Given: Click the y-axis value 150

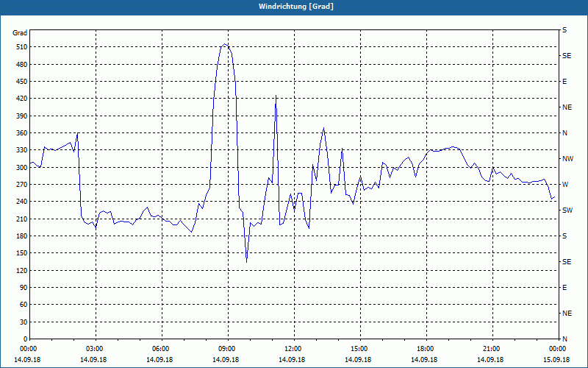Looking at the screenshot, I should 21,253.
